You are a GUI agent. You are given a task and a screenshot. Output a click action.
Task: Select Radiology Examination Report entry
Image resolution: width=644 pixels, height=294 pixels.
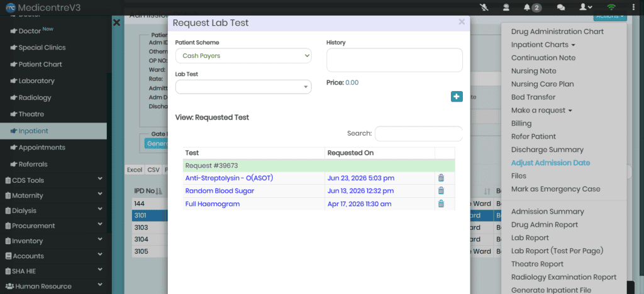[x=563, y=277]
